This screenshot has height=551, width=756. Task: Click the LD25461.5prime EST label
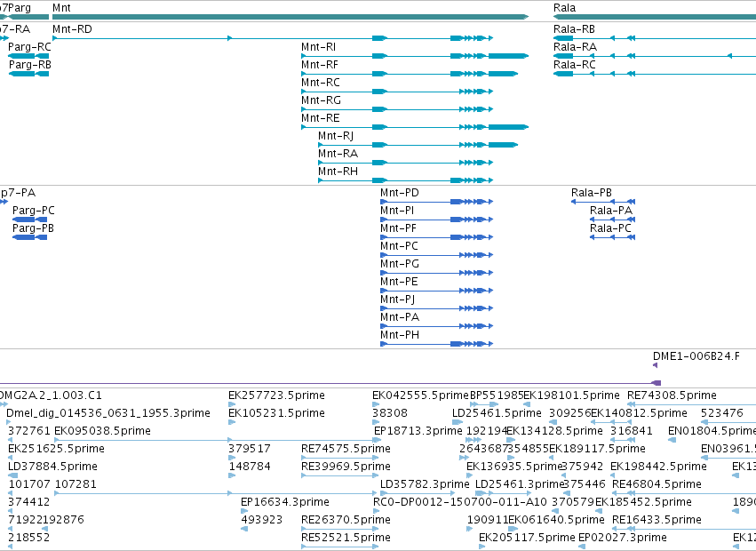[497, 413]
